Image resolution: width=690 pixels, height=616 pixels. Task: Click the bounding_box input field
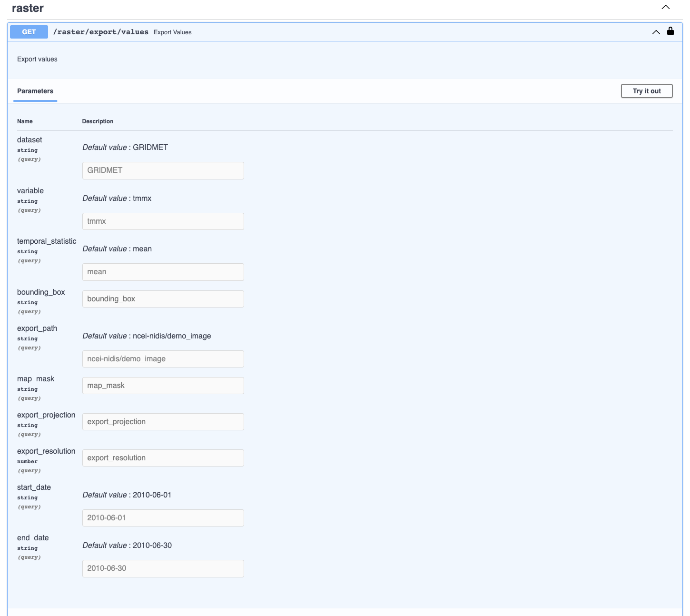(163, 299)
